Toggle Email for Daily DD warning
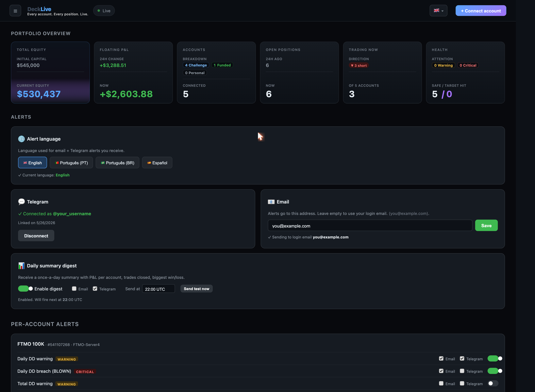The height and width of the screenshot is (392, 535). point(441,359)
